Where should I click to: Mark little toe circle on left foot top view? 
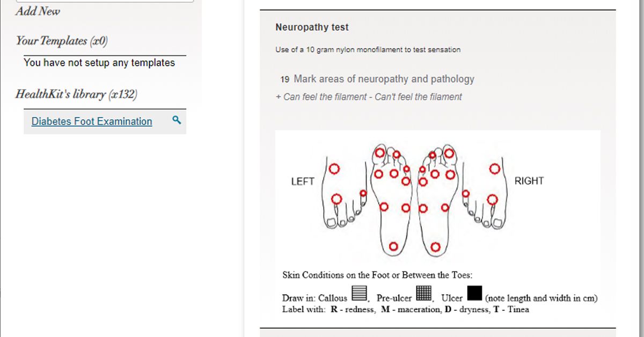(x=363, y=193)
